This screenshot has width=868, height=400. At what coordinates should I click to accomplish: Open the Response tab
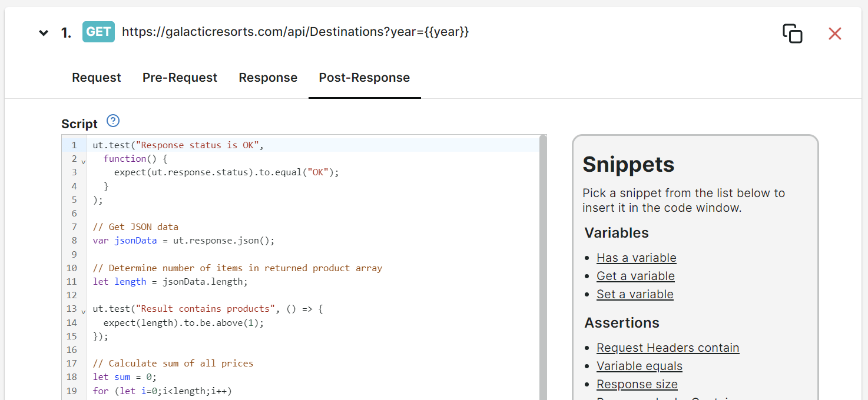click(268, 78)
